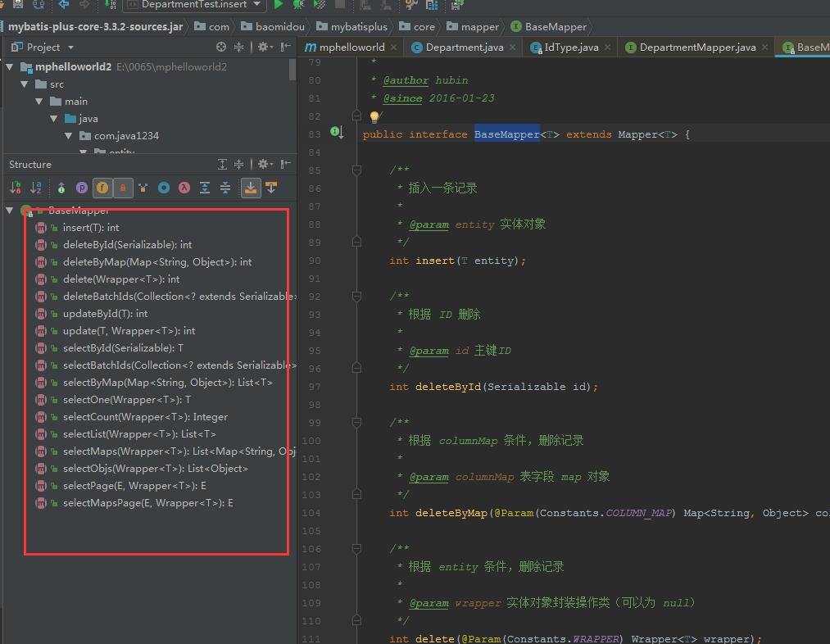Toggle Autoscroll to Source in Structure toolbar
The height and width of the screenshot is (644, 830).
251,188
